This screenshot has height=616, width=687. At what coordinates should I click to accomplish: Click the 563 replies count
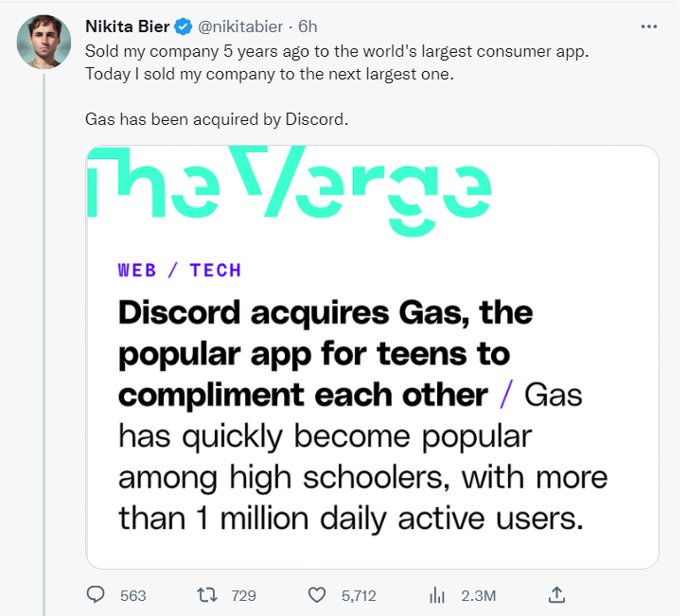133,595
